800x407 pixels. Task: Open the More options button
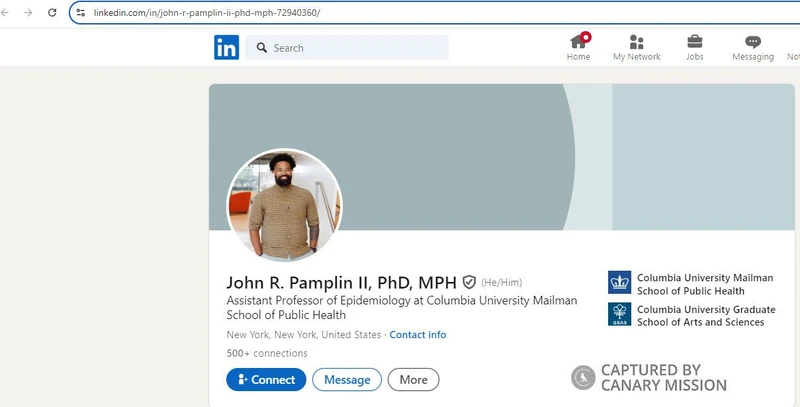click(x=413, y=379)
